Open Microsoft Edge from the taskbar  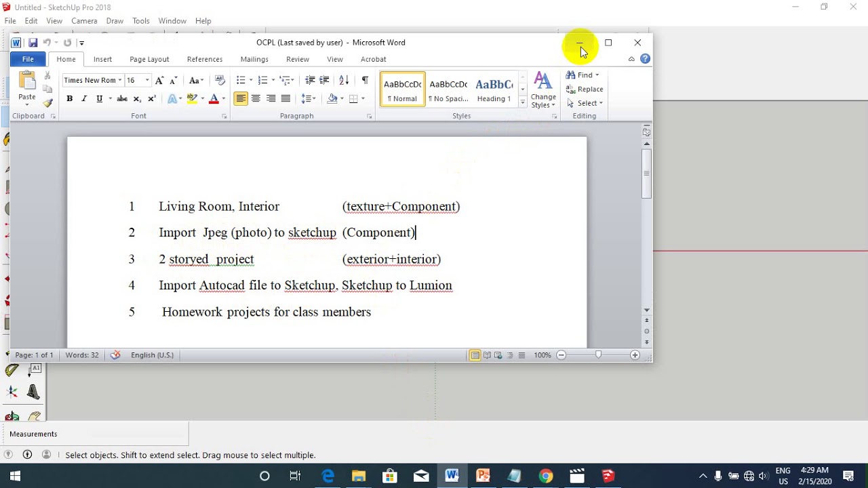(x=328, y=476)
